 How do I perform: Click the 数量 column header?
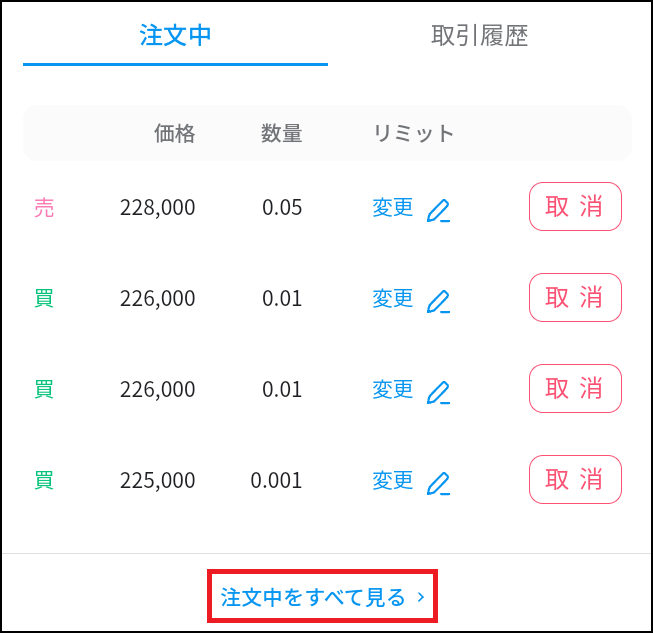[282, 133]
